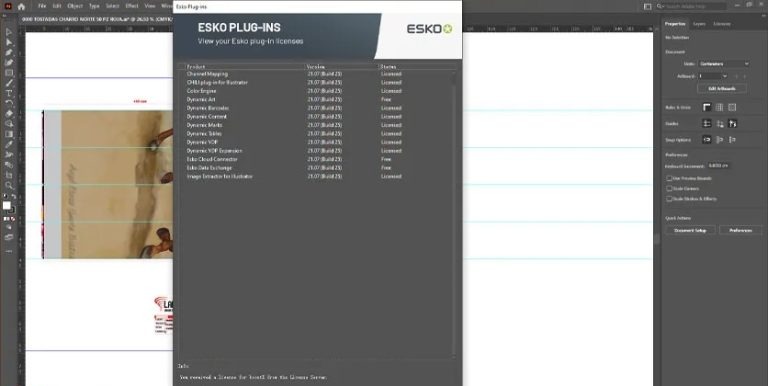This screenshot has height=386, width=768.
Task: Select the Artboard tool
Action: tap(9, 175)
